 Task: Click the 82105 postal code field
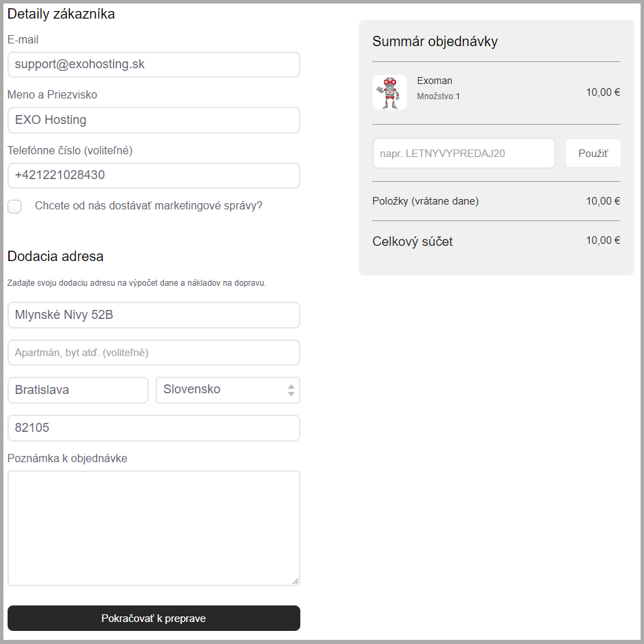tap(154, 428)
